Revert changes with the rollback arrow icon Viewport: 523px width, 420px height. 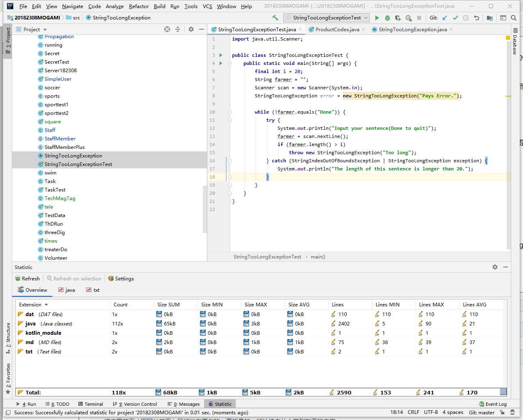(476, 18)
